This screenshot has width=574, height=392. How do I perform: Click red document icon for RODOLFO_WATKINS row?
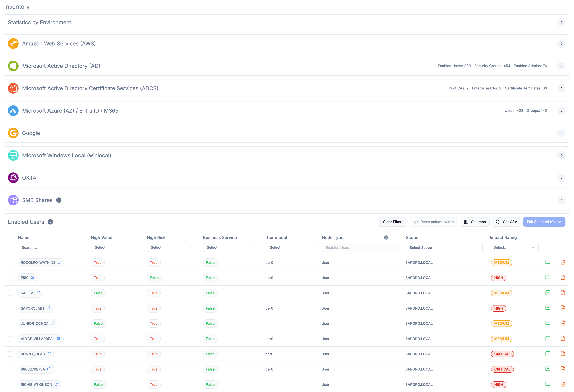tap(563, 262)
